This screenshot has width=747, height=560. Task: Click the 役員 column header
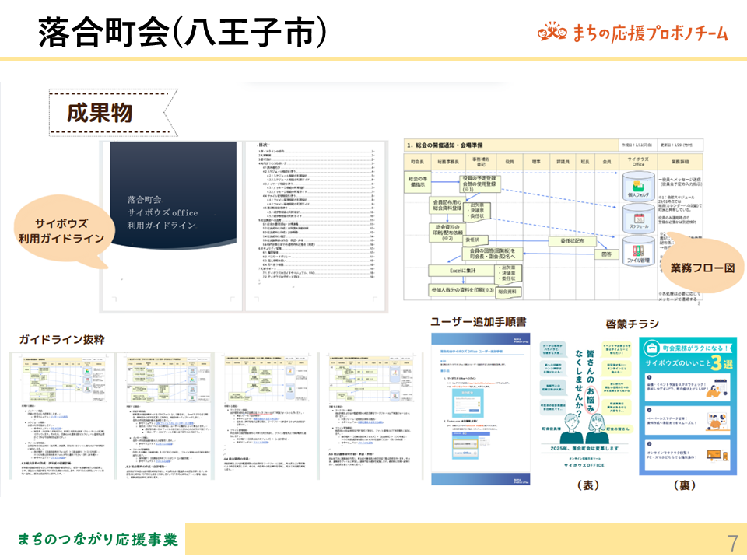point(509,162)
